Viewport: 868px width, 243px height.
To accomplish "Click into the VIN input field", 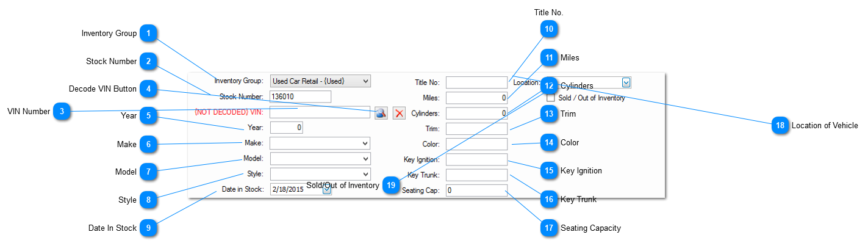I will (320, 112).
